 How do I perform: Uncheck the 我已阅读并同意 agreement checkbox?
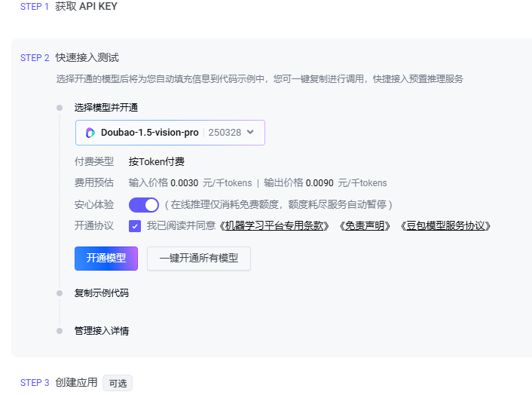coord(135,226)
